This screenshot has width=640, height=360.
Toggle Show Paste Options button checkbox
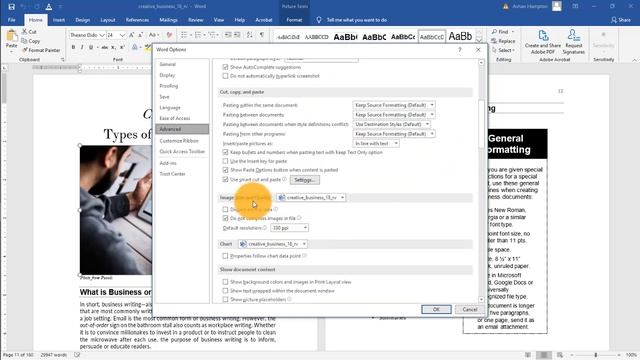pos(225,170)
